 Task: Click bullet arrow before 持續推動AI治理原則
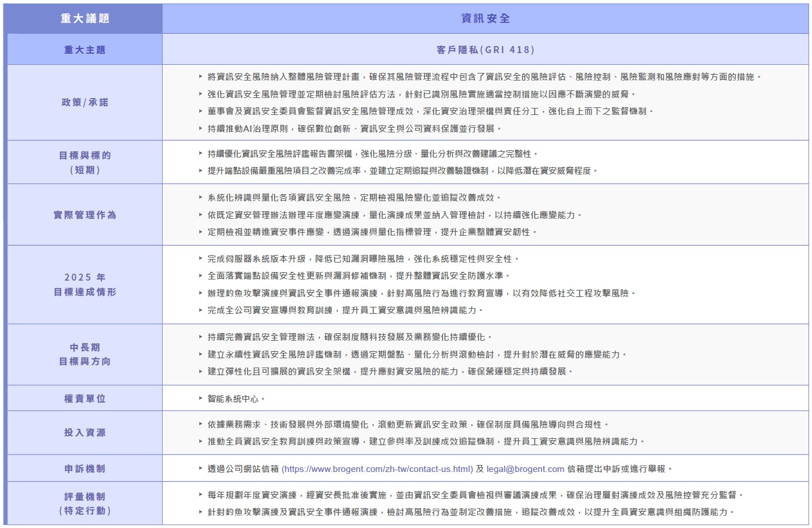tap(201, 128)
